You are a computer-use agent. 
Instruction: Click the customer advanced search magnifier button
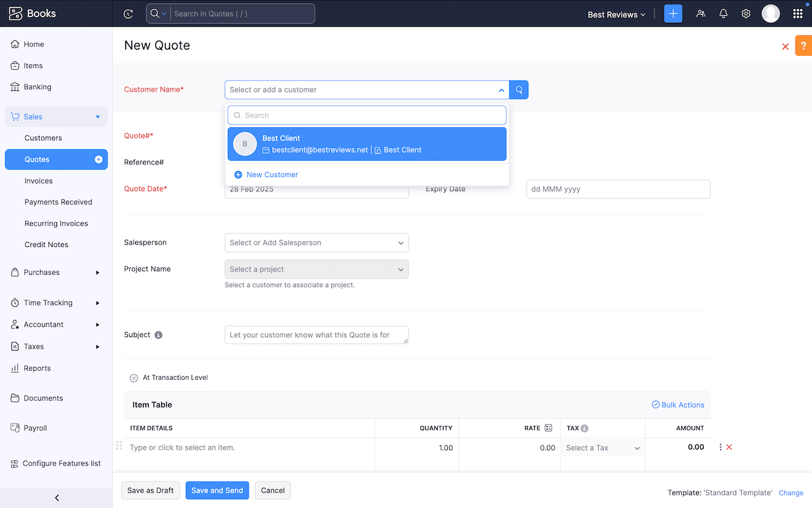pos(519,90)
